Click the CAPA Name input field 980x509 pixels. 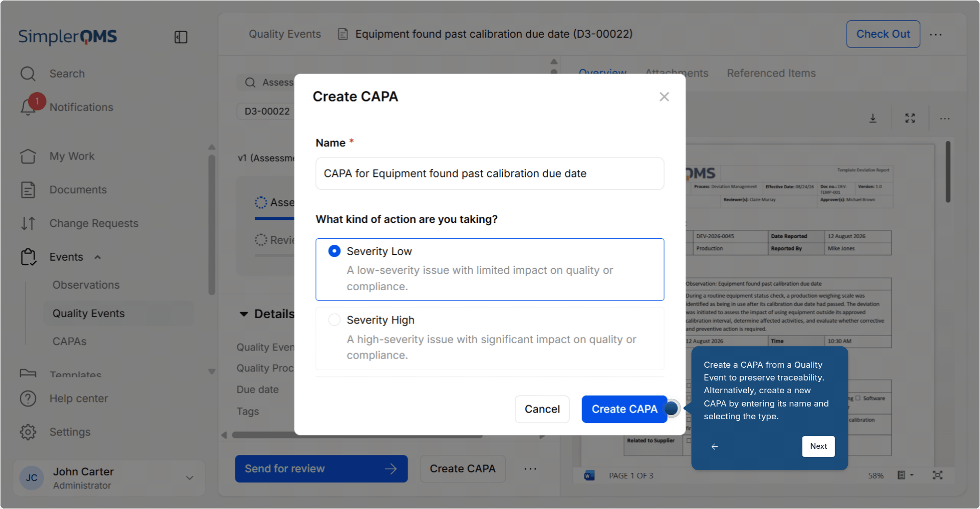click(x=489, y=173)
